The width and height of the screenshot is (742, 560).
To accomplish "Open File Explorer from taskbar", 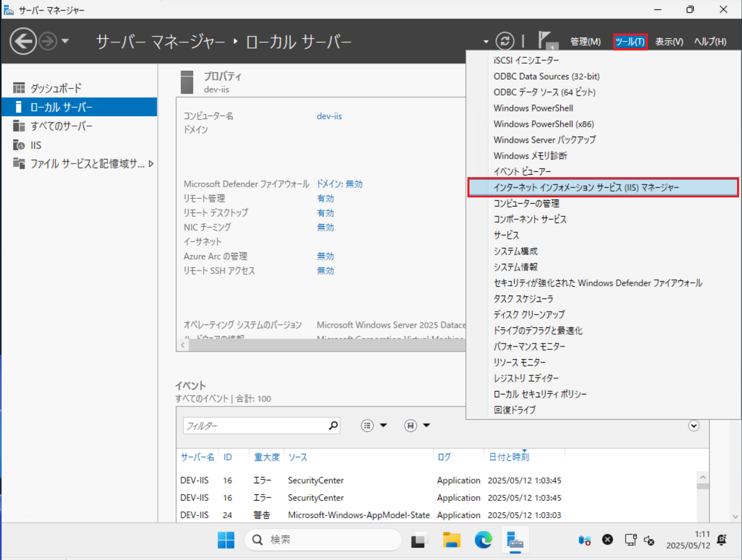I will tap(451, 540).
